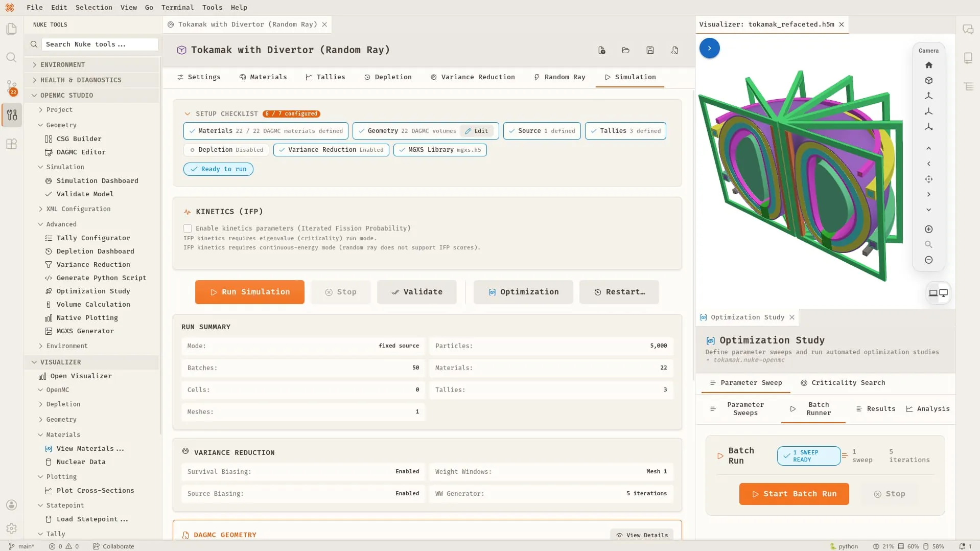Screen dimensions: 980x551
Task: Click the Ready to run status chip
Action: pos(218,169)
